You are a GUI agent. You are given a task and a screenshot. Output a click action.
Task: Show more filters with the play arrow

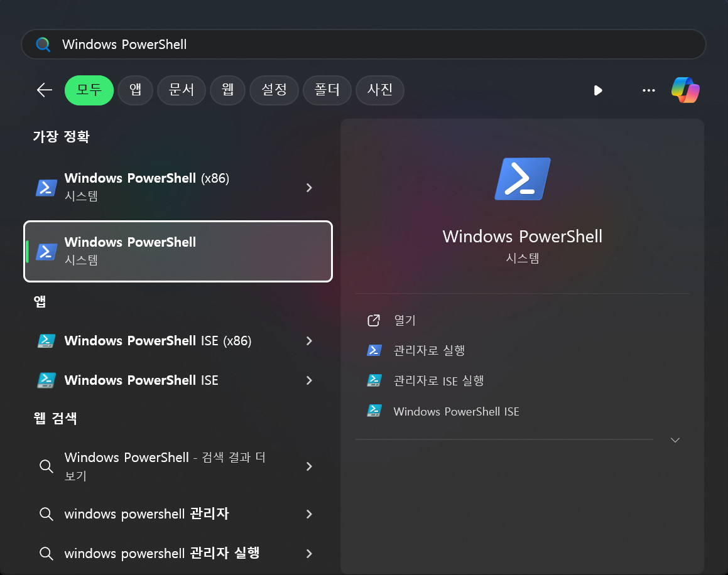tap(598, 90)
